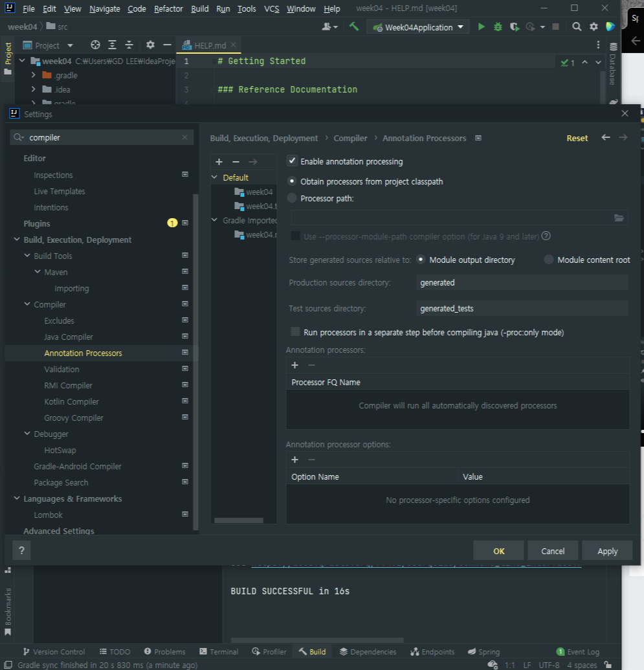The height and width of the screenshot is (670, 644).
Task: Click the Test sources directory field
Action: [522, 308]
